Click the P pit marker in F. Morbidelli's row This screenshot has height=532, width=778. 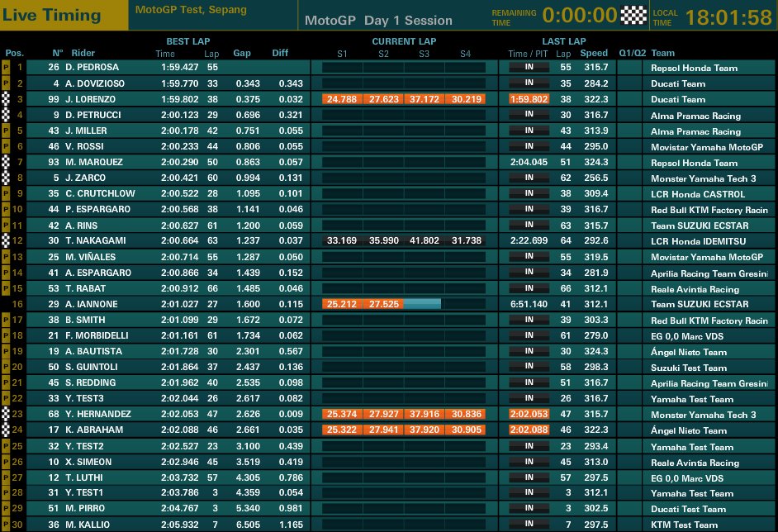click(x=6, y=335)
